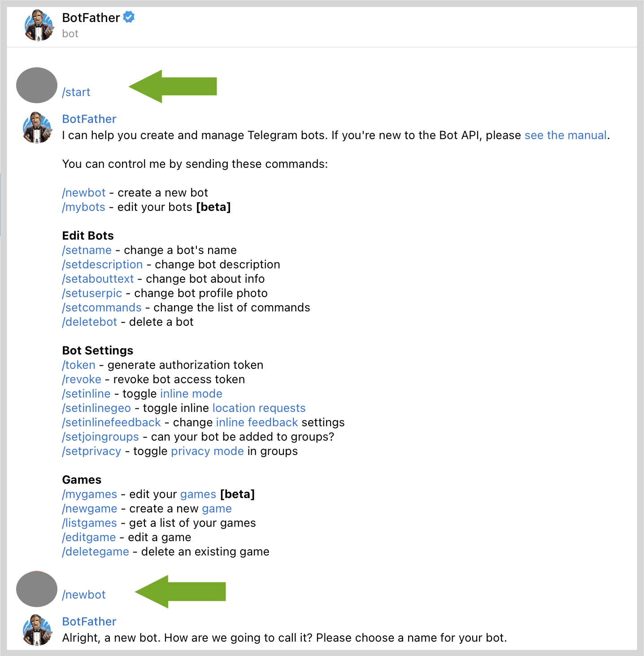
Task: Choose the /setuserpic command link
Action: point(92,293)
